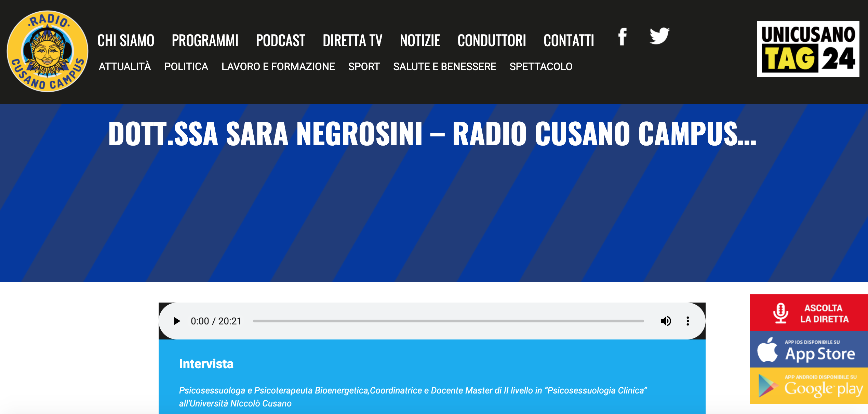Click the Intervista heading
Viewport: 868px width, 414px height.
206,364
